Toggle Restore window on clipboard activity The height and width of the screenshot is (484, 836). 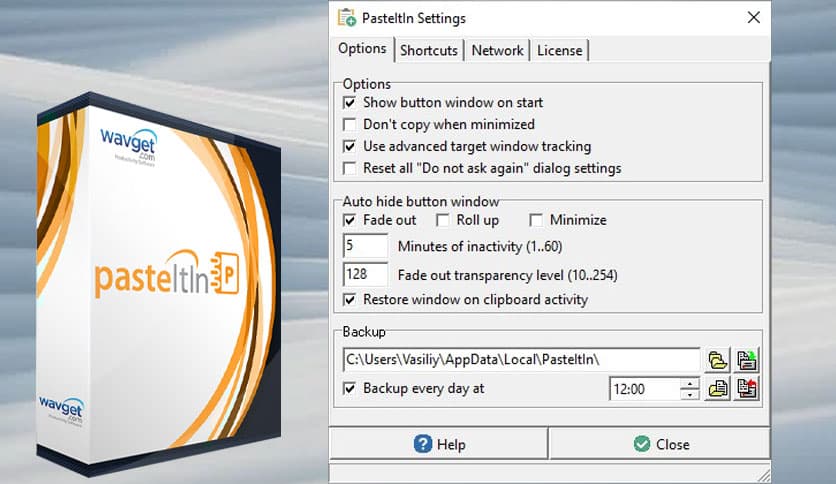[x=350, y=300]
